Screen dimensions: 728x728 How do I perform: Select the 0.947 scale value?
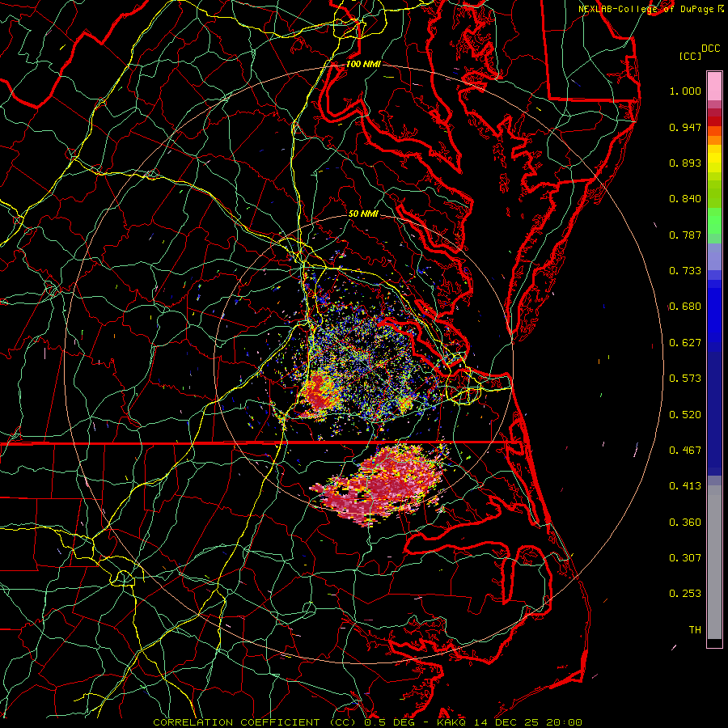(x=685, y=127)
